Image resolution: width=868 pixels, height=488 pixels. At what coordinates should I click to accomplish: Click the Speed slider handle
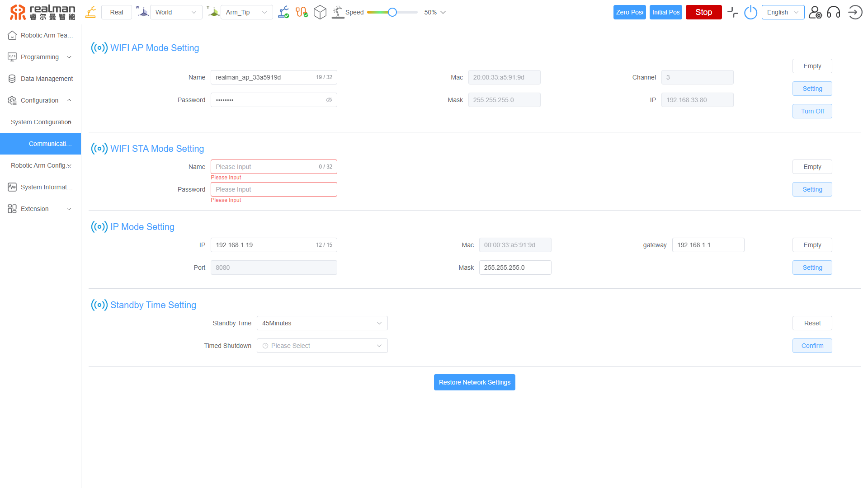[392, 12]
